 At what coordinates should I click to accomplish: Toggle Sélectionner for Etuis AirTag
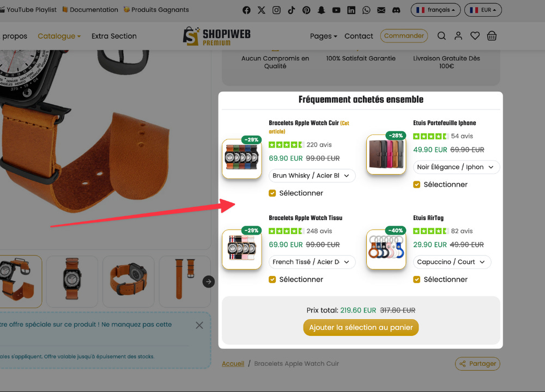tap(416, 279)
